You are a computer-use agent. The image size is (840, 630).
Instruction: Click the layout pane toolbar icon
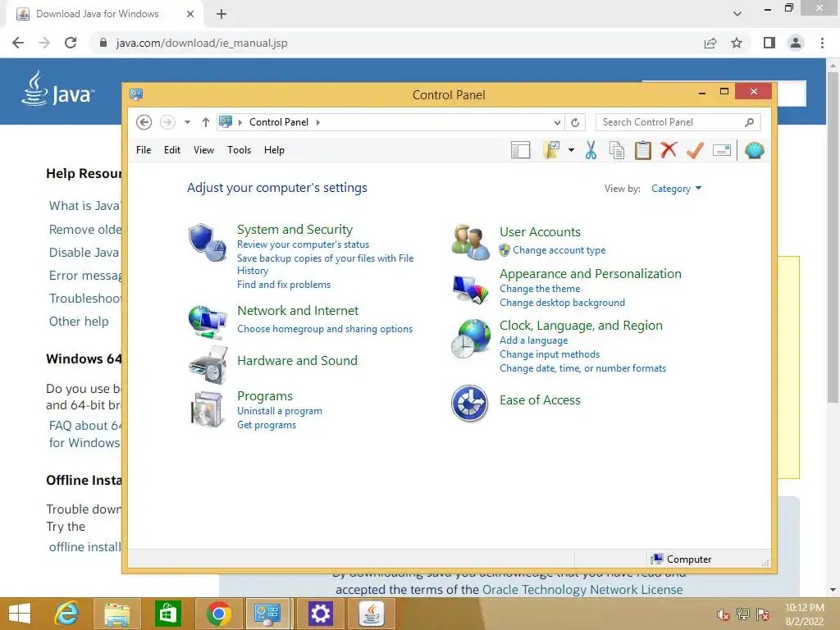520,151
